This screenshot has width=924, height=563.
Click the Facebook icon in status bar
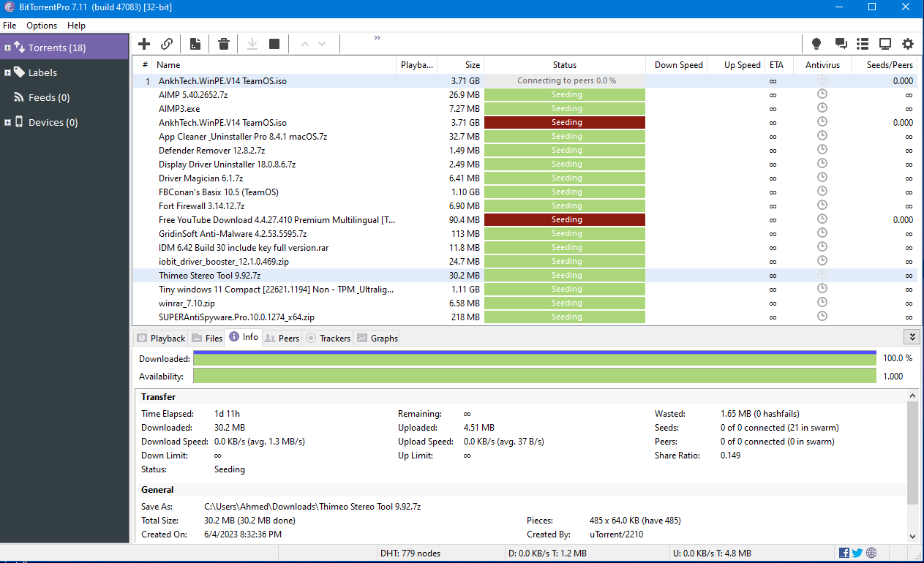tap(844, 553)
